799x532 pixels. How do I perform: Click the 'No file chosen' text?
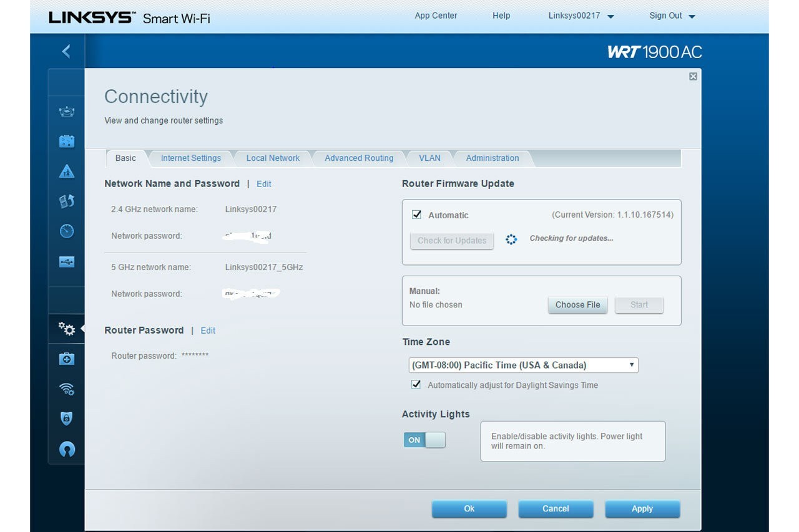[436, 305]
